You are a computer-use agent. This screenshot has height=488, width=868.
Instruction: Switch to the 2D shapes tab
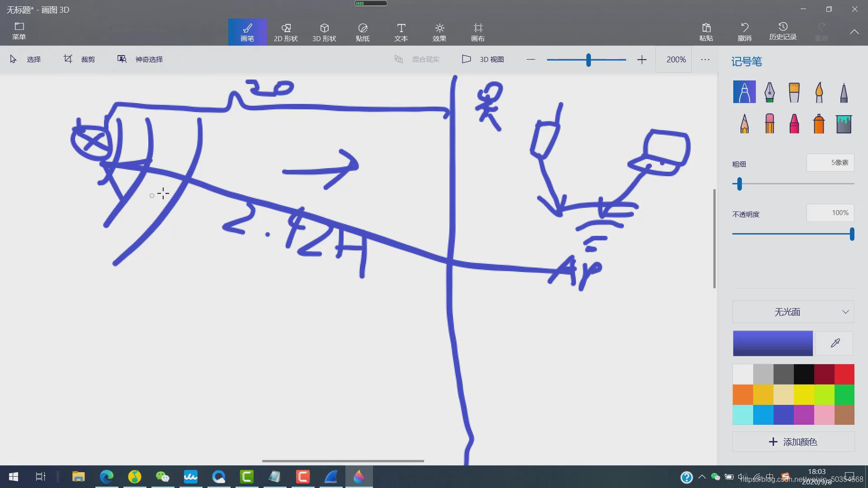[x=286, y=32]
